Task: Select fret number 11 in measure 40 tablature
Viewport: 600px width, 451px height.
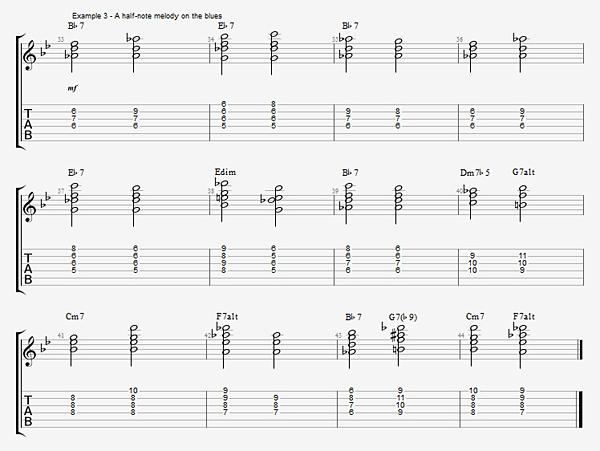Action: 523,256
